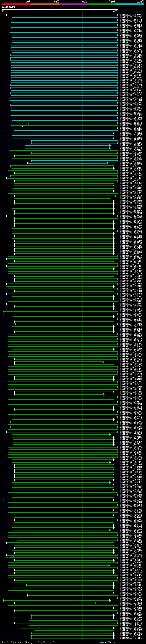Image resolution: width=146 pixels, height=644 pixels.
Task: Click the UniRef100_A8PDZ0 hit name
Action: pos(131,180)
